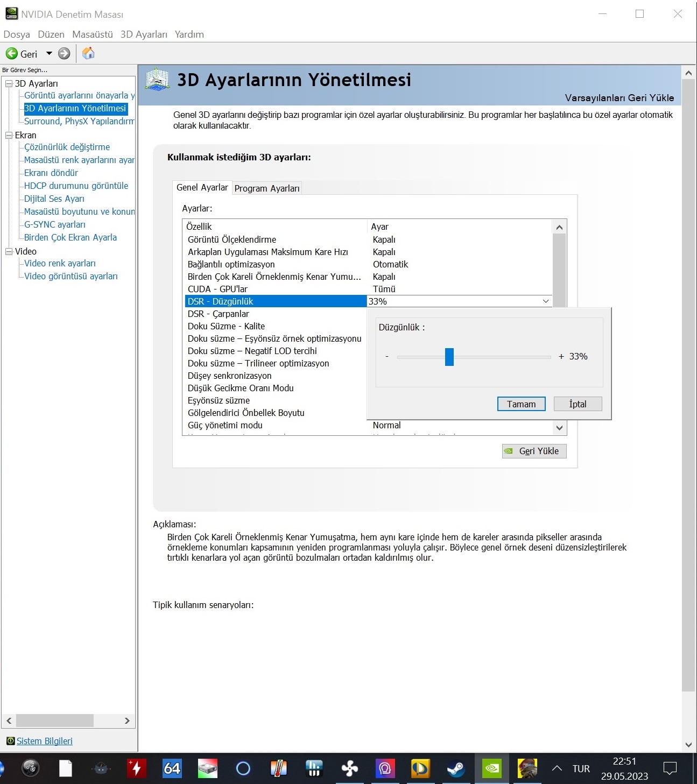Viewport: 697px width, 784px height.
Task: Open Çözünürlük değiştirme page
Action: coord(67,147)
